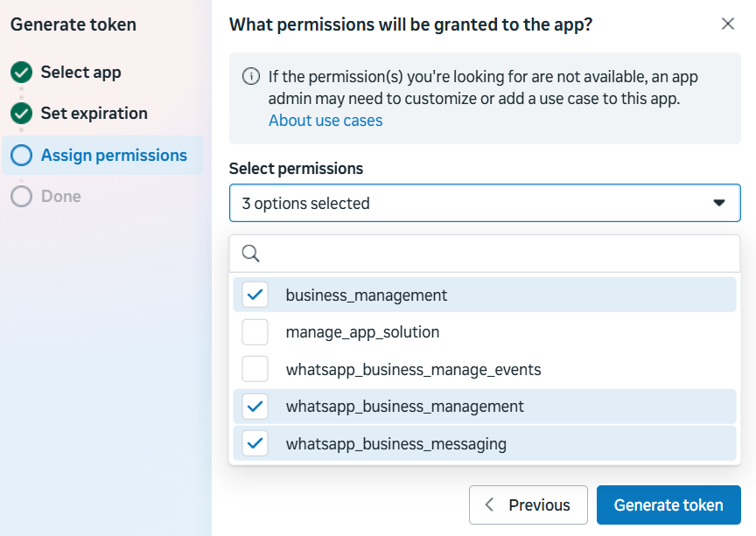Click the info icon in the notice banner
This screenshot has width=756, height=536.
(250, 77)
